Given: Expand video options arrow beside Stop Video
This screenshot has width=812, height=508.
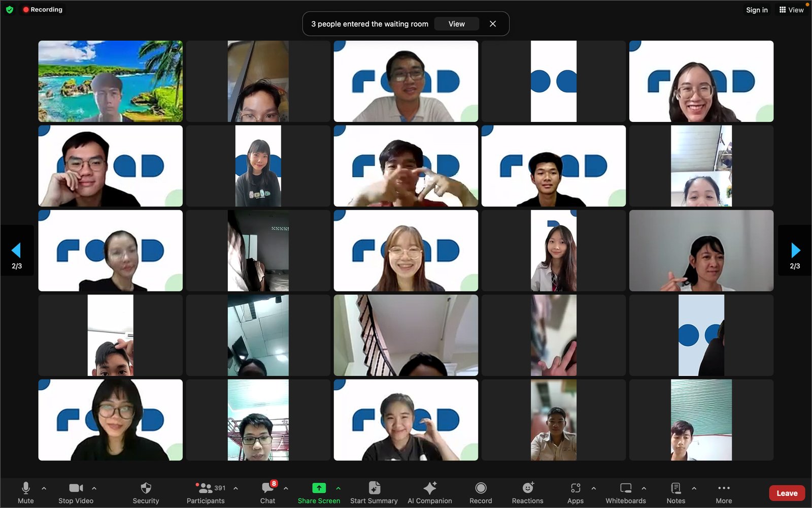Looking at the screenshot, I should pyautogui.click(x=94, y=488).
